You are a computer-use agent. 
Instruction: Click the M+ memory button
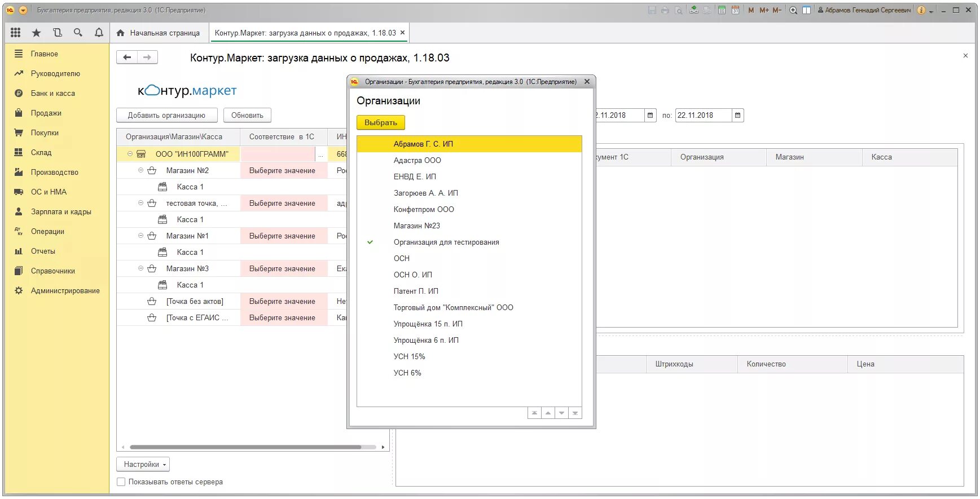(764, 10)
